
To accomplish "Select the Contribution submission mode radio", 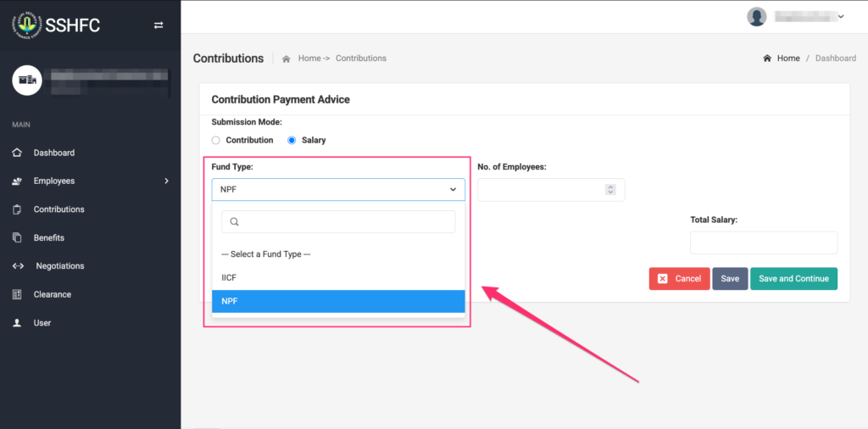I will 216,140.
